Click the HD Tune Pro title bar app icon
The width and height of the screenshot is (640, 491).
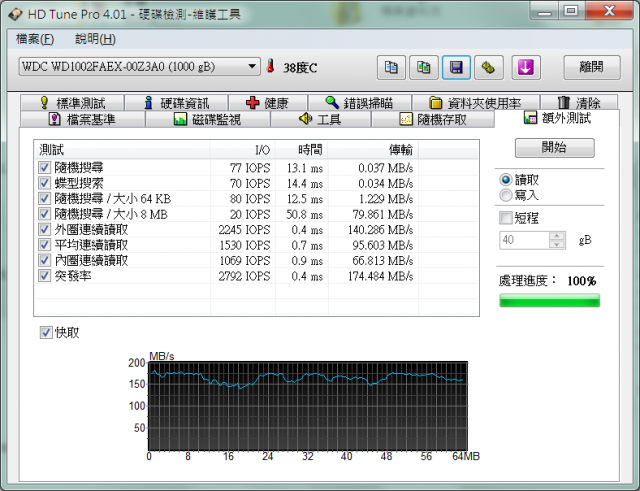(x=15, y=14)
